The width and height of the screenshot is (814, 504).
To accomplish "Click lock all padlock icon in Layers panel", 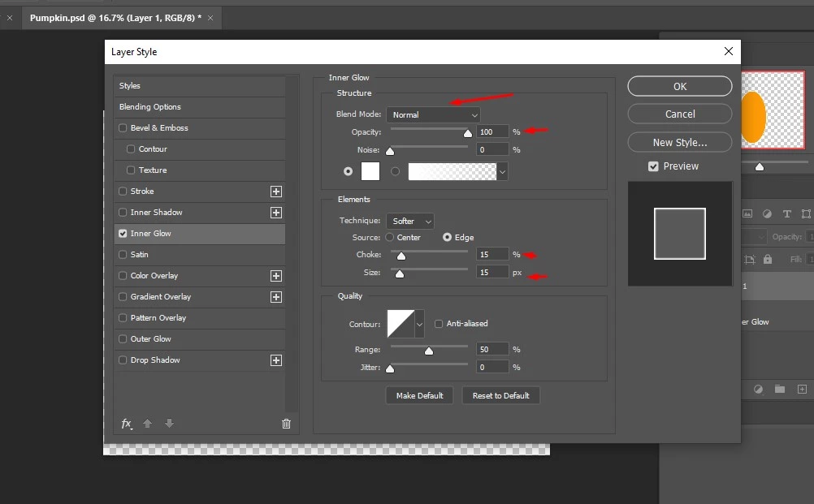I will click(768, 259).
